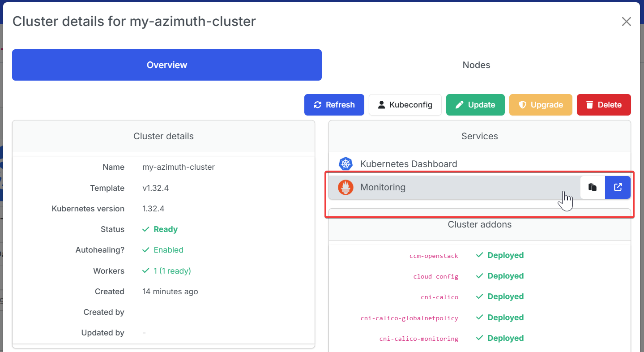
Task: Click the Cluster addons panel header
Action: click(480, 224)
